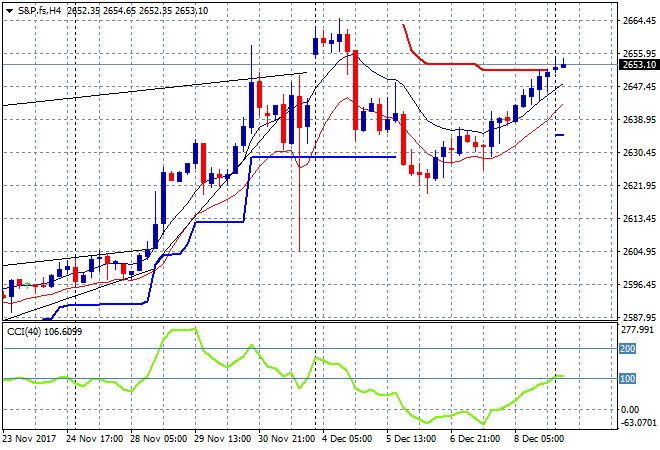Click the 2664.45 price scale label
Image resolution: width=660 pixels, height=450 pixels.
(639, 21)
